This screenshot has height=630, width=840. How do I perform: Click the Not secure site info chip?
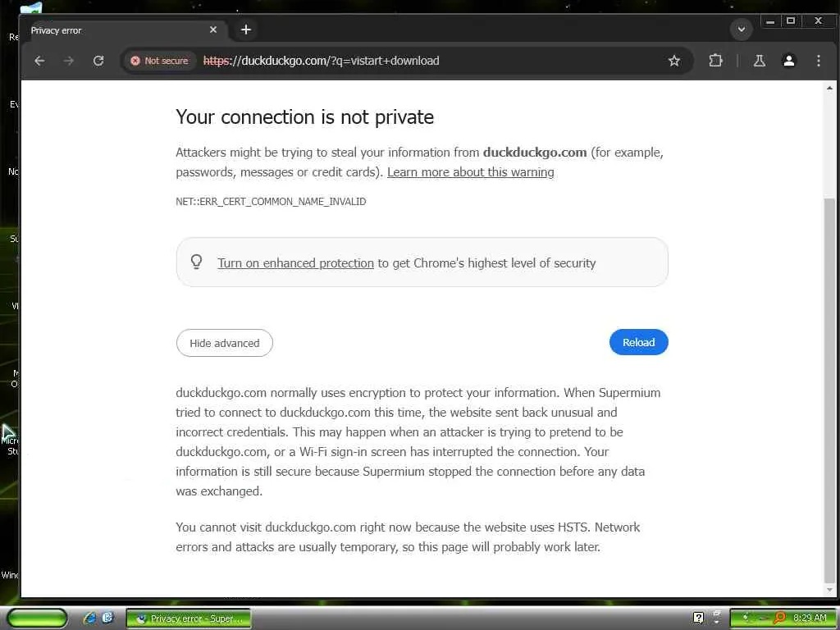click(x=159, y=61)
